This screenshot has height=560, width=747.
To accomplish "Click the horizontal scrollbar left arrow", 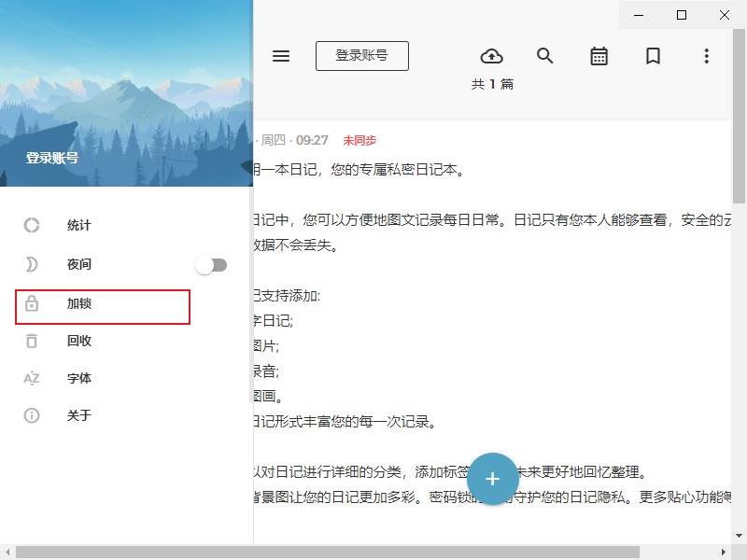I will point(7,553).
